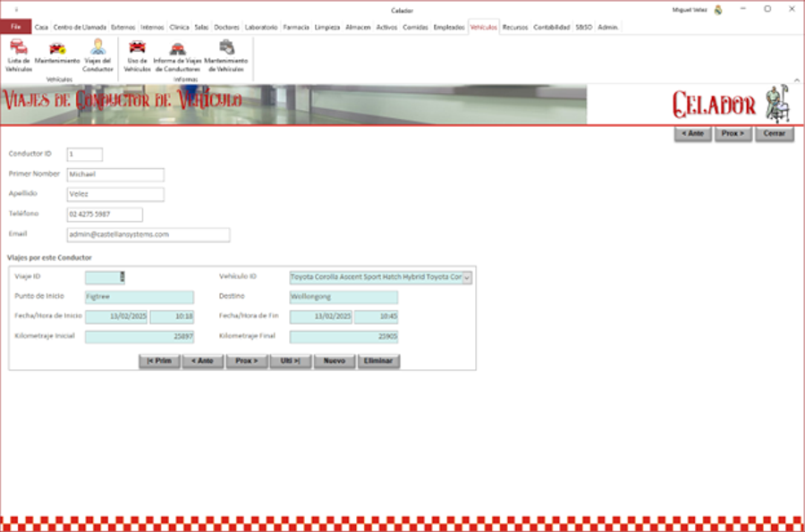Click the Mantenimiento ribbon icon

coord(57,55)
